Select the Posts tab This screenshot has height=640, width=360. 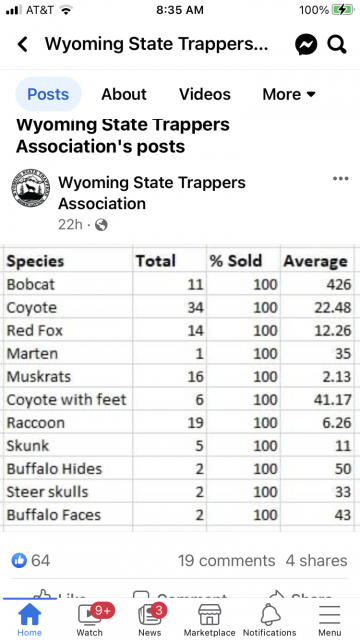click(x=48, y=94)
